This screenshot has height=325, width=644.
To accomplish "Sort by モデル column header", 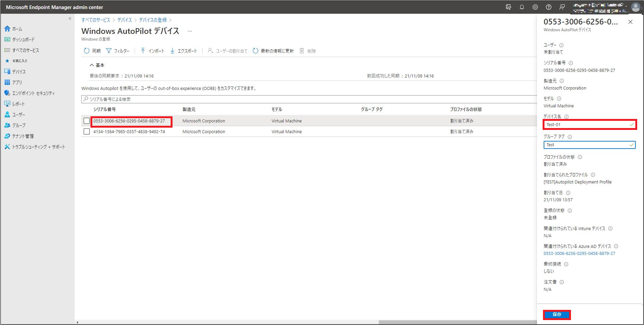I will pos(277,109).
